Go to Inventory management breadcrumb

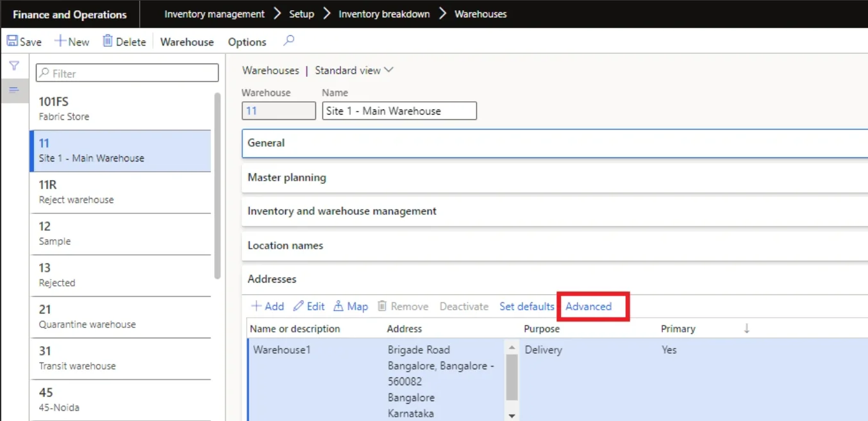point(214,14)
